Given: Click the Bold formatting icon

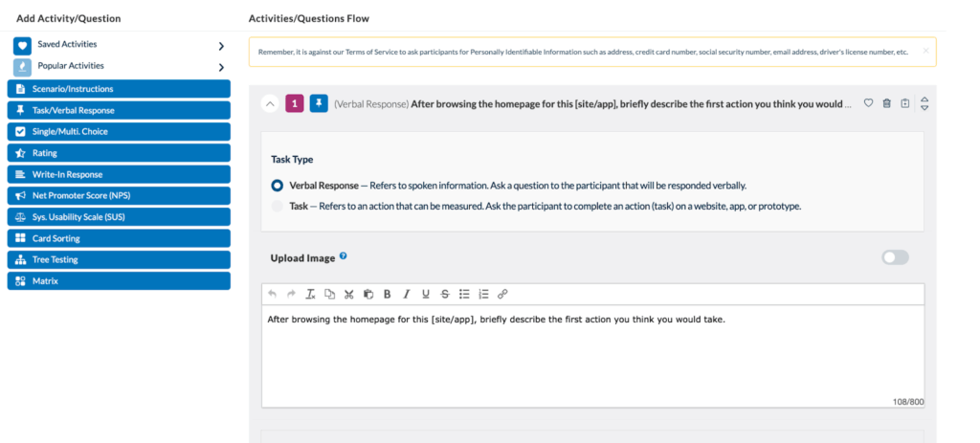Looking at the screenshot, I should click(x=387, y=294).
